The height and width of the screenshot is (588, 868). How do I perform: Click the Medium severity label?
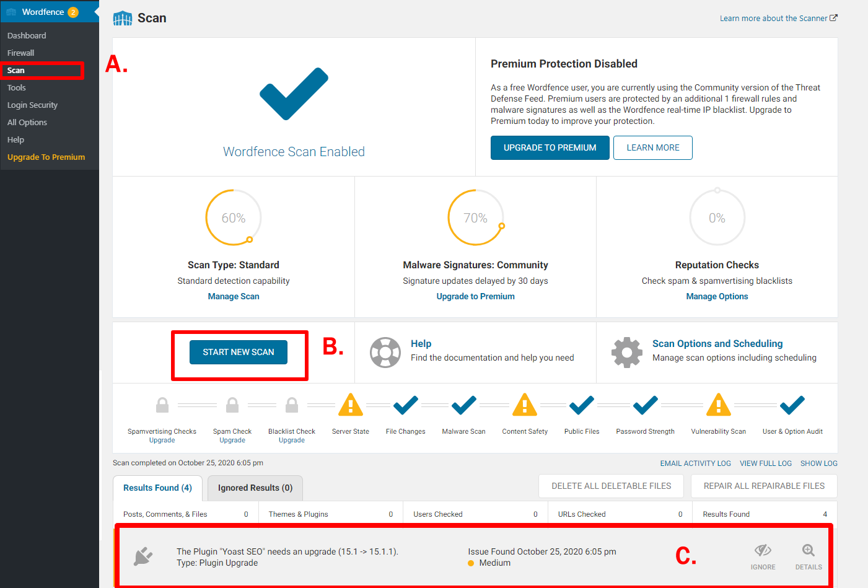[495, 563]
